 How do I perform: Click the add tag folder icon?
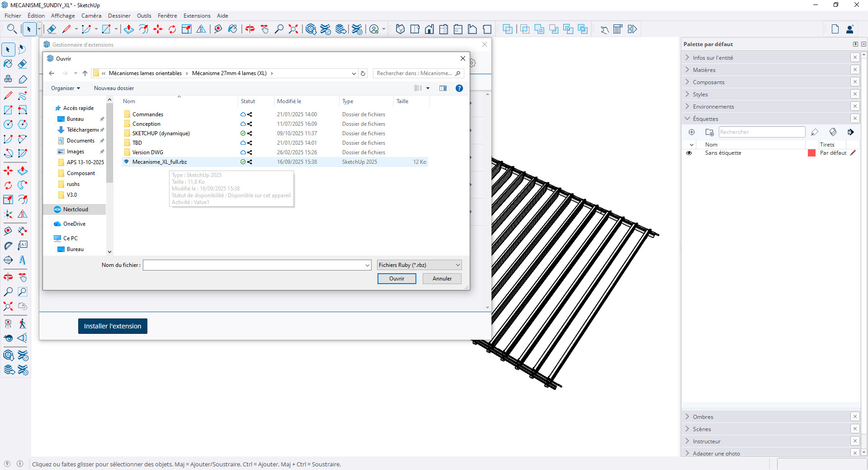click(709, 132)
